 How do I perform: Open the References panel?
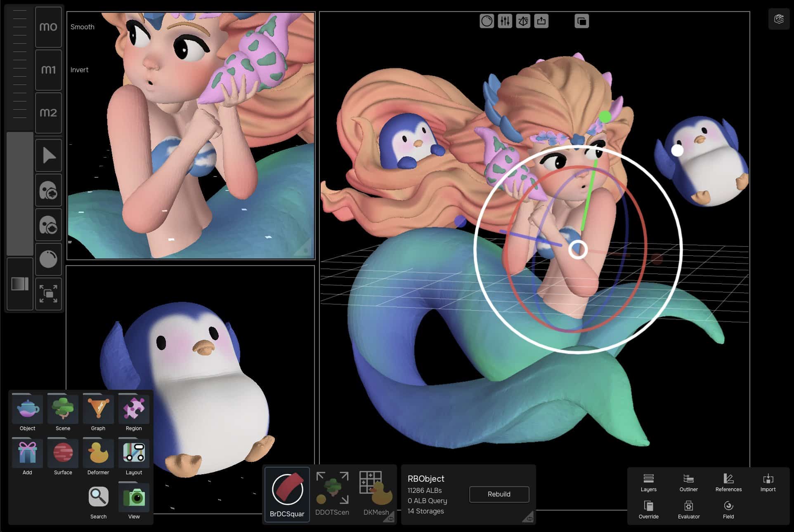pyautogui.click(x=728, y=483)
